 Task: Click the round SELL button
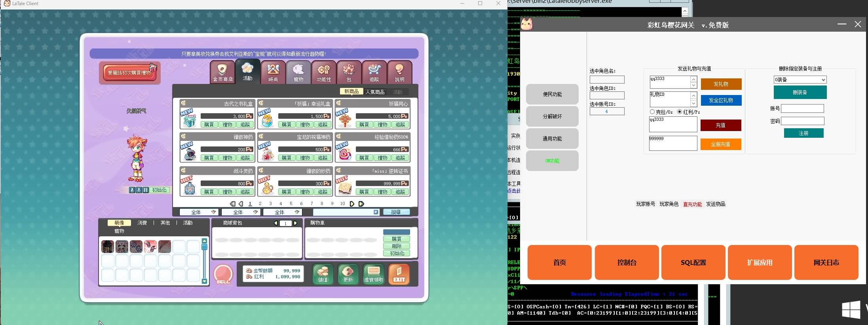click(x=223, y=274)
